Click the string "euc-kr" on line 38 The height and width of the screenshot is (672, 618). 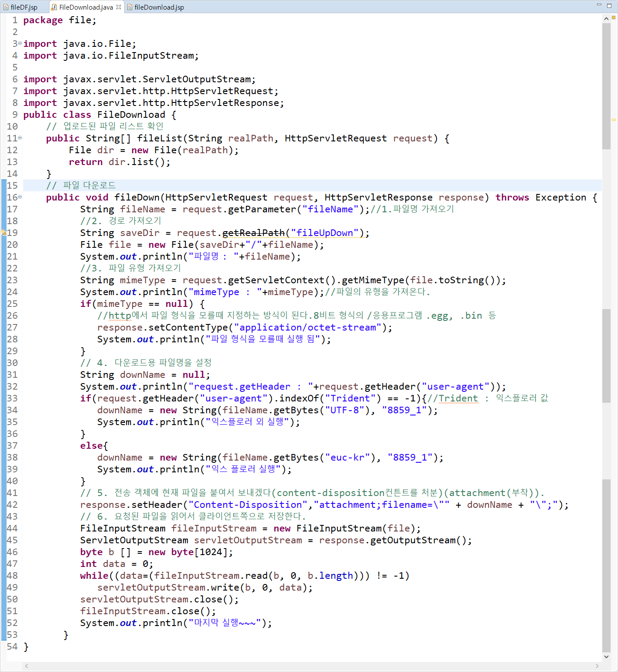348,457
